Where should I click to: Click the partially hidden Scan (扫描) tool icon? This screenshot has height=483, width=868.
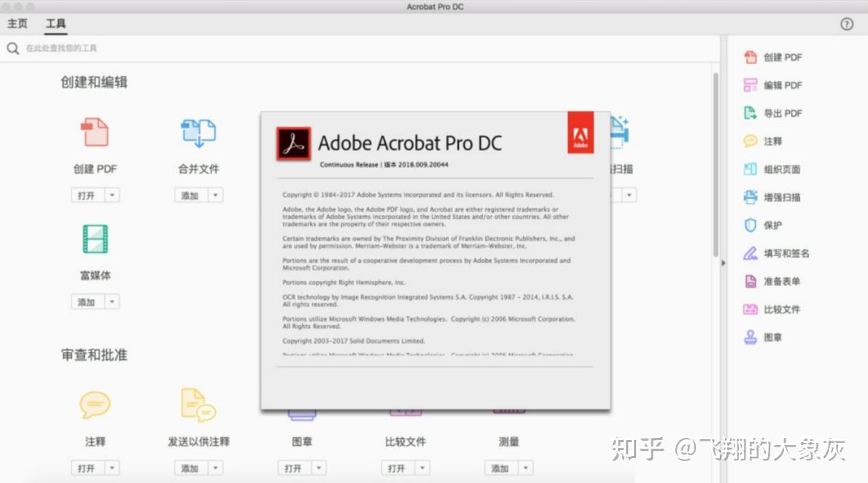[x=620, y=132]
